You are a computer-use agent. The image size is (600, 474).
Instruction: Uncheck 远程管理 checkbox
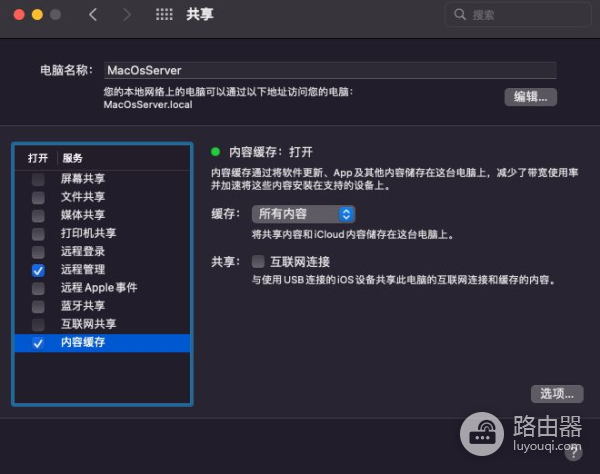pos(38,270)
